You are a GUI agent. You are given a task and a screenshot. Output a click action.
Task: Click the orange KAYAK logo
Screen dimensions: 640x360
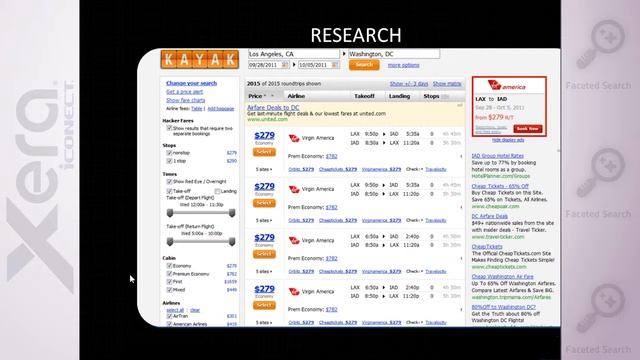tap(200, 60)
